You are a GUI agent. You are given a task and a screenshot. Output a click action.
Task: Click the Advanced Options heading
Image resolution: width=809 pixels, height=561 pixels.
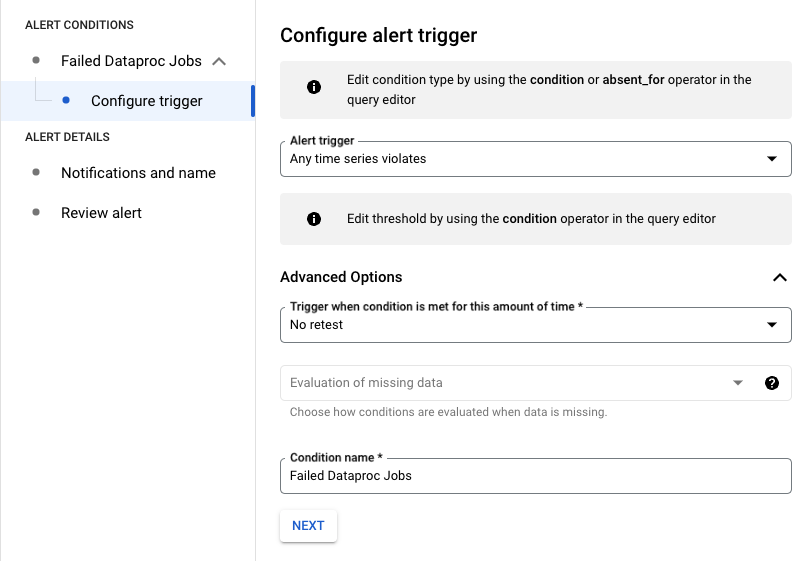(x=341, y=277)
